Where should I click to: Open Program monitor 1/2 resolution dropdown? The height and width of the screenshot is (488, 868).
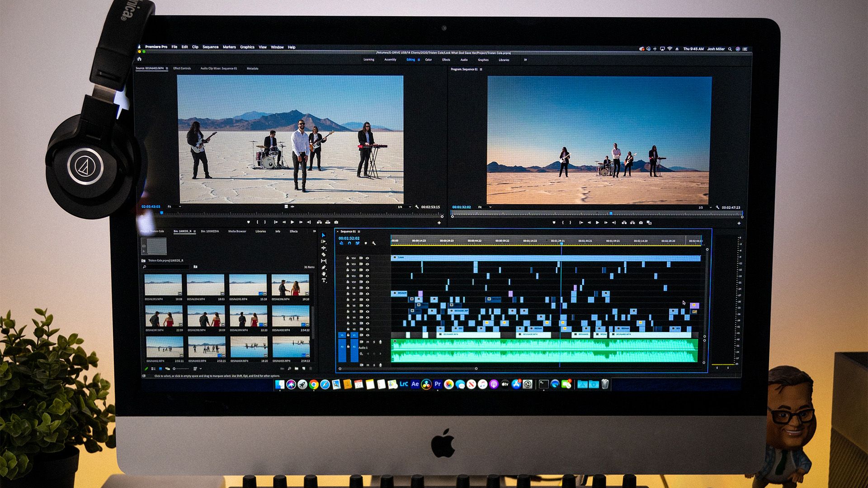704,207
